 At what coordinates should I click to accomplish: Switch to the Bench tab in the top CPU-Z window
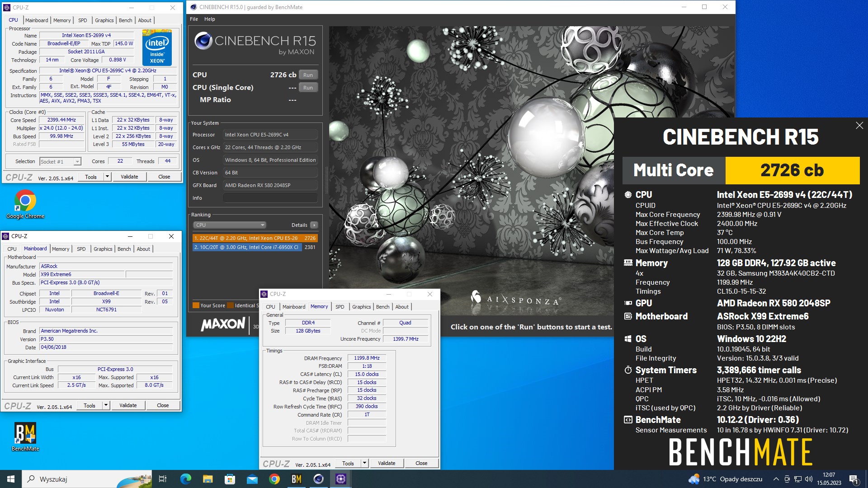125,20
